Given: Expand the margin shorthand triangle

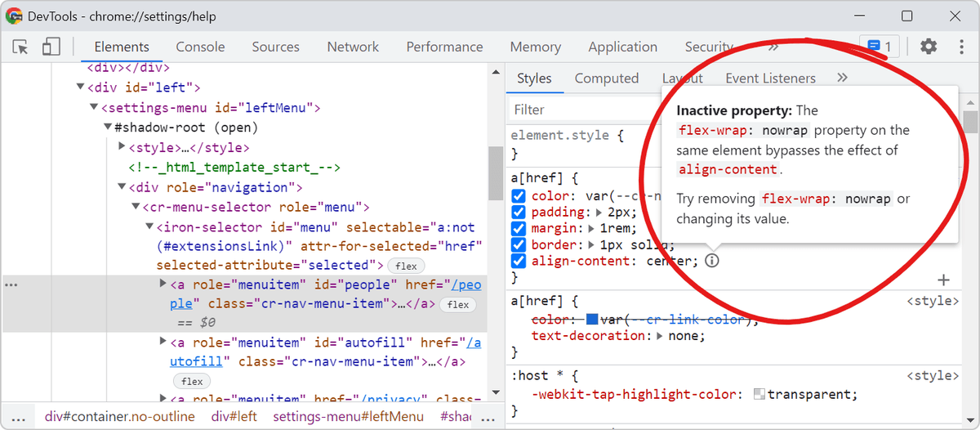Looking at the screenshot, I should [592, 229].
